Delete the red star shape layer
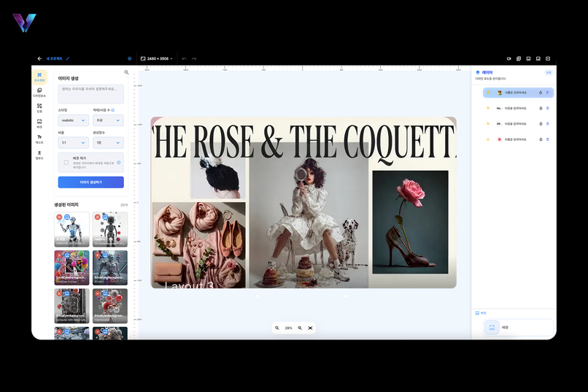Viewport: 588px width, 392px height. coord(547,139)
